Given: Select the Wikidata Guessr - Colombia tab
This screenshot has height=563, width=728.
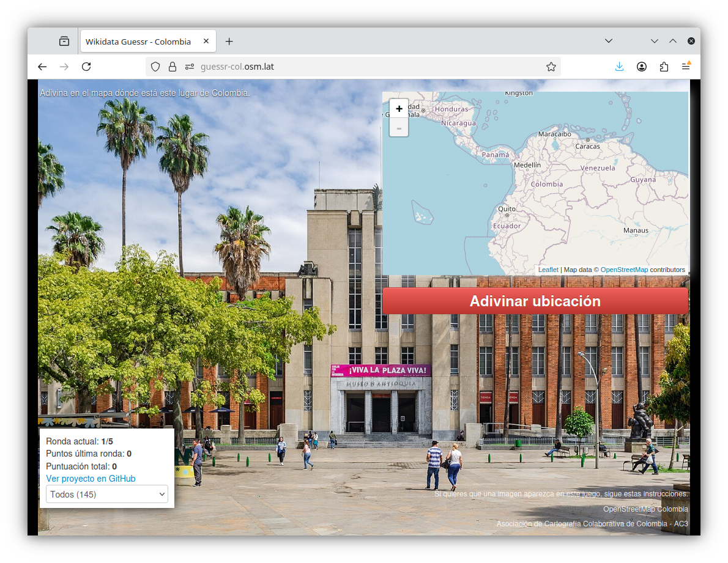Looking at the screenshot, I should click(138, 42).
